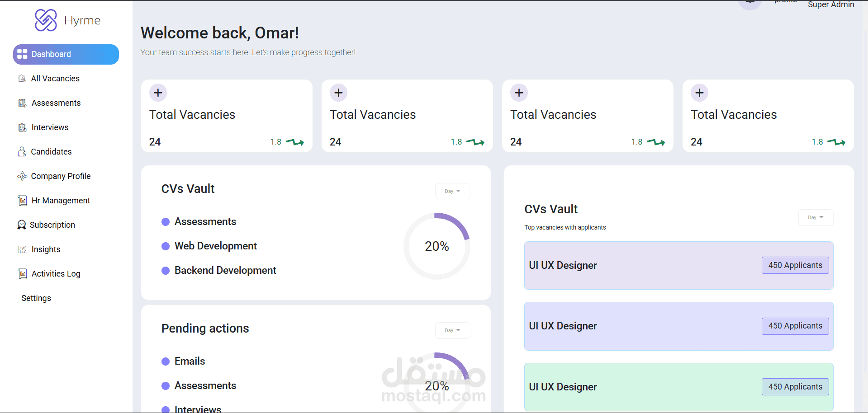Open the Super Admin profile avatar
This screenshot has height=413, width=868.
(749, 4)
